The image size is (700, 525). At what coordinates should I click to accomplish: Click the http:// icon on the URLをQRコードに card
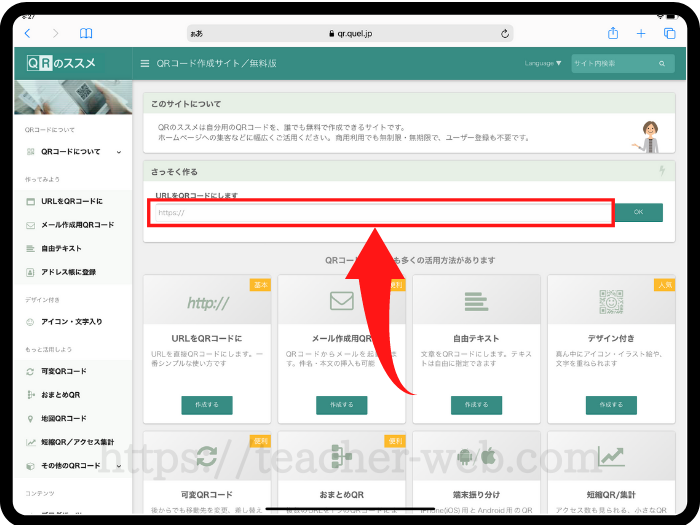tap(208, 303)
